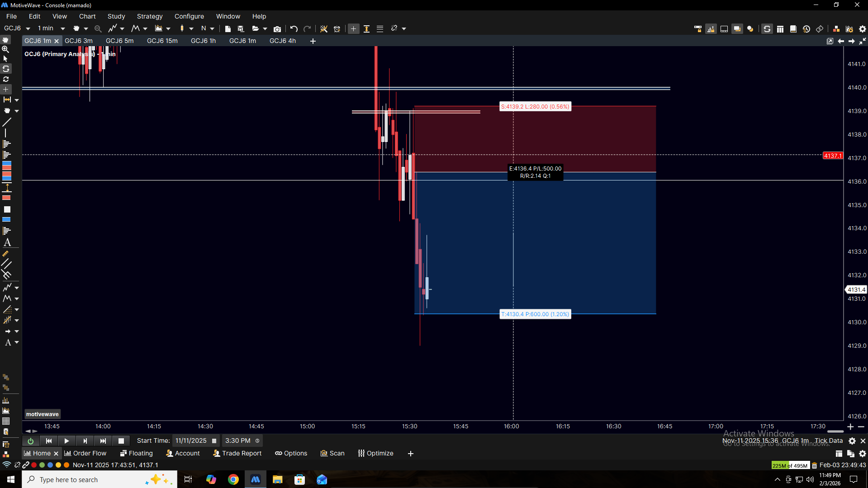The image size is (868, 488).
Task: Toggle the lock time axis scrolling icon
Action: click(x=698, y=28)
